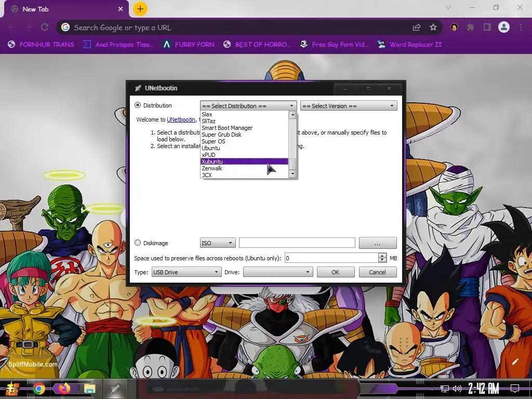
Task: Choose xPUD in the distribution list
Action: pos(244,155)
